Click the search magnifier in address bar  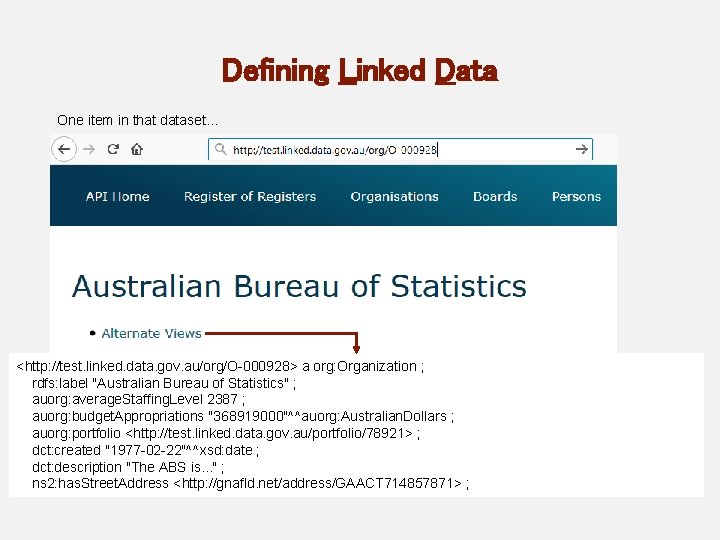220,149
